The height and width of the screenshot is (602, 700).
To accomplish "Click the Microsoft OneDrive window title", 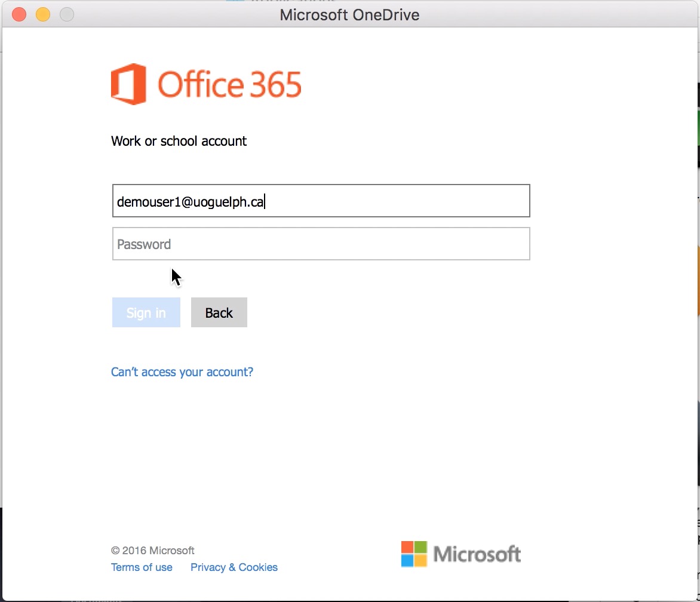I will (349, 15).
